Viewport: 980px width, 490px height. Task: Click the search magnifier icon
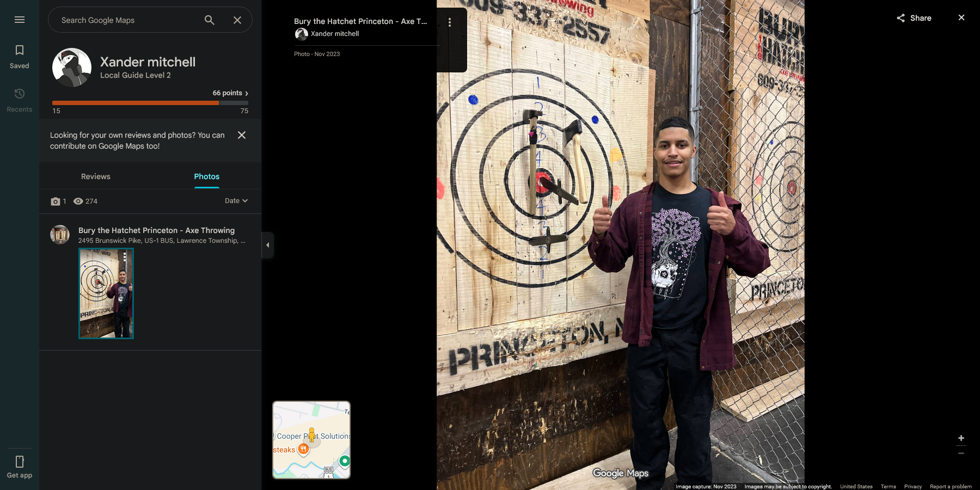pyautogui.click(x=210, y=20)
